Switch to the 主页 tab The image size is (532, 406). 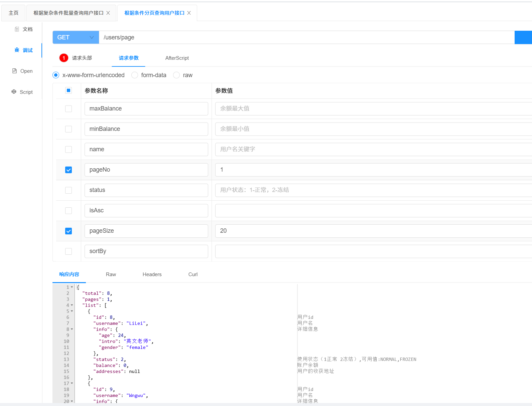coord(13,13)
